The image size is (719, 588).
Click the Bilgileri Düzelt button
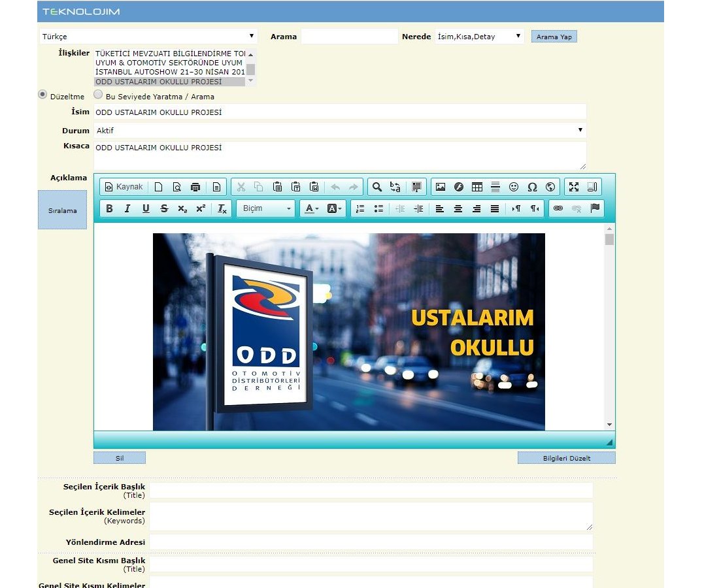coord(566,458)
